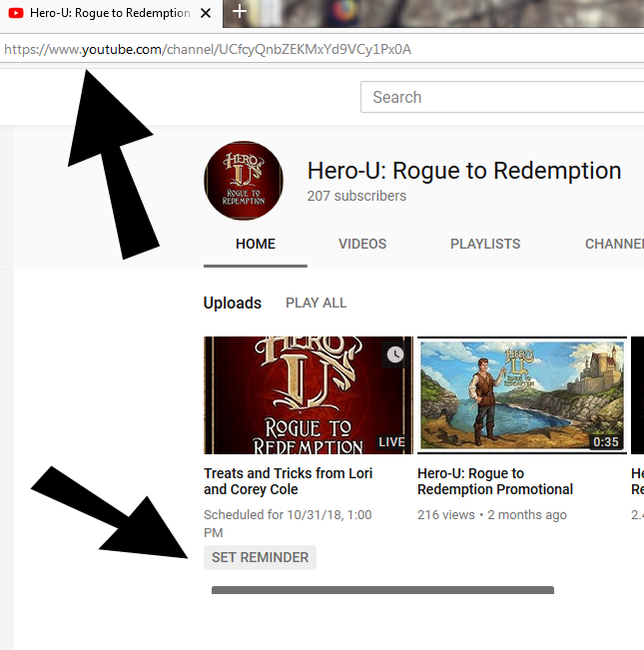This screenshot has width=644, height=650.
Task: Click PLAY ALL next to Uploads
Action: tap(316, 303)
